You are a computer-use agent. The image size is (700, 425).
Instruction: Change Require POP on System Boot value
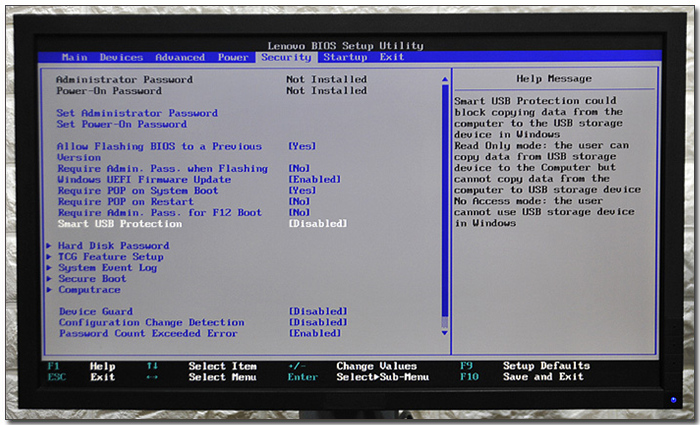tap(302, 190)
